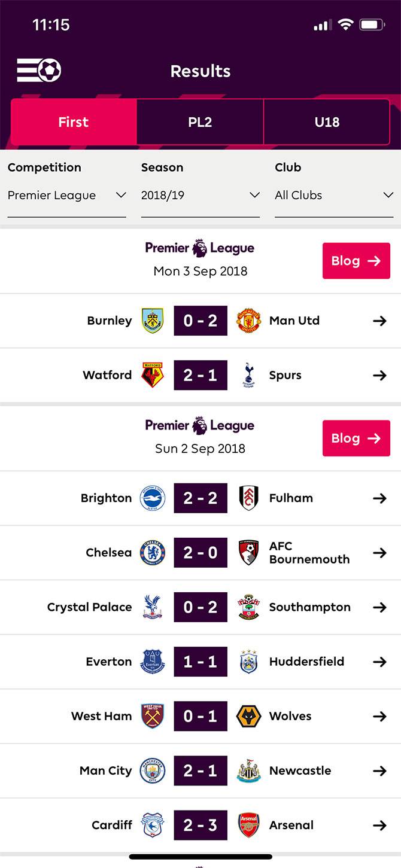Open Blog for Mon 3 Sep 2018
This screenshot has height=868, width=401.
coord(356,261)
